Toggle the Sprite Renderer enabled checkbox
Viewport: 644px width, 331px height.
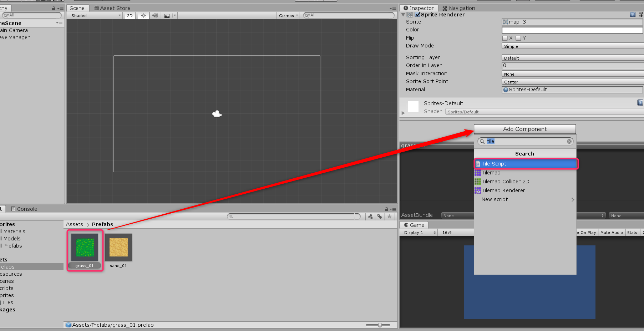click(x=417, y=15)
